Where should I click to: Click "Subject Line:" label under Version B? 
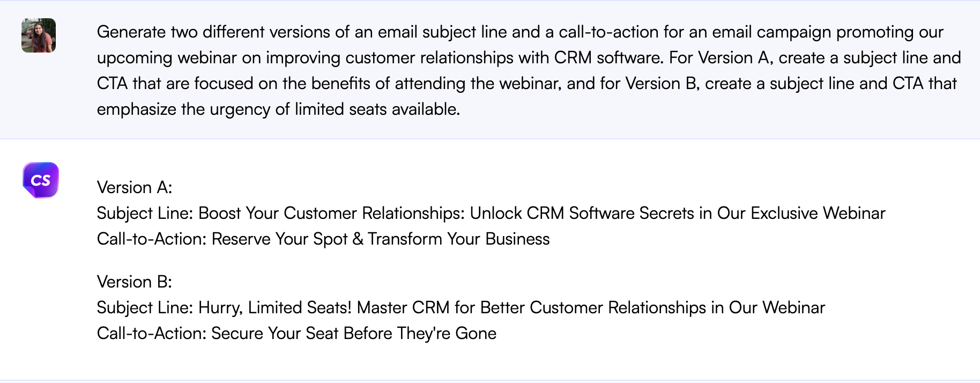[145, 307]
